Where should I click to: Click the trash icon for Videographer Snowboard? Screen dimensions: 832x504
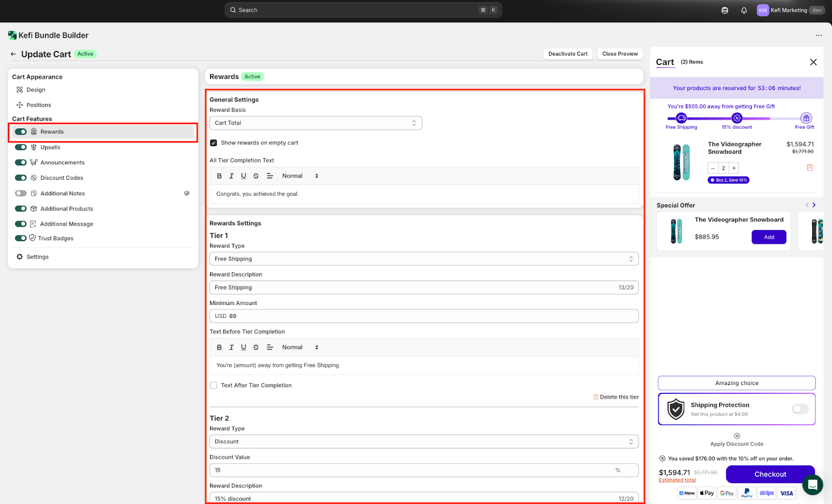tap(810, 167)
